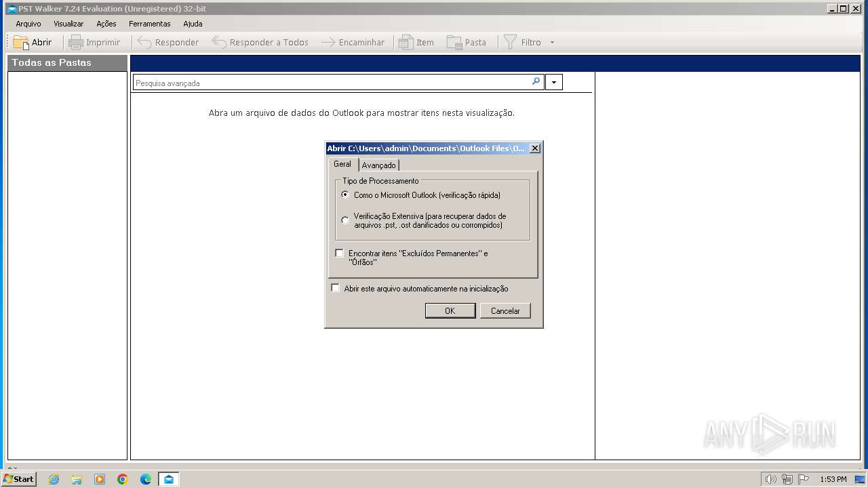Click the network tray icon
The height and width of the screenshot is (488, 868).
tap(787, 479)
